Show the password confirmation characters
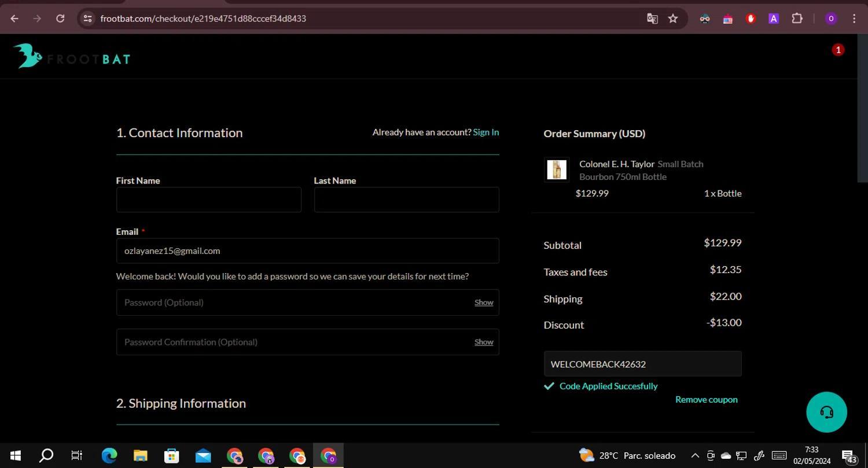 pyautogui.click(x=484, y=342)
